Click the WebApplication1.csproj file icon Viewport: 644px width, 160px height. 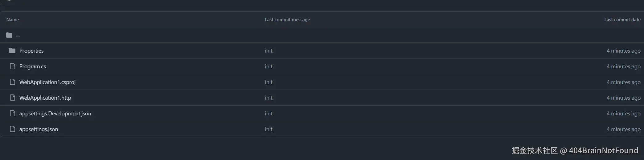point(12,82)
